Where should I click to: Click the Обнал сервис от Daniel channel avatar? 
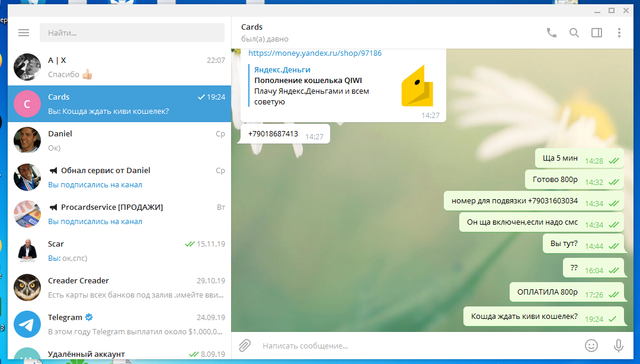27,177
